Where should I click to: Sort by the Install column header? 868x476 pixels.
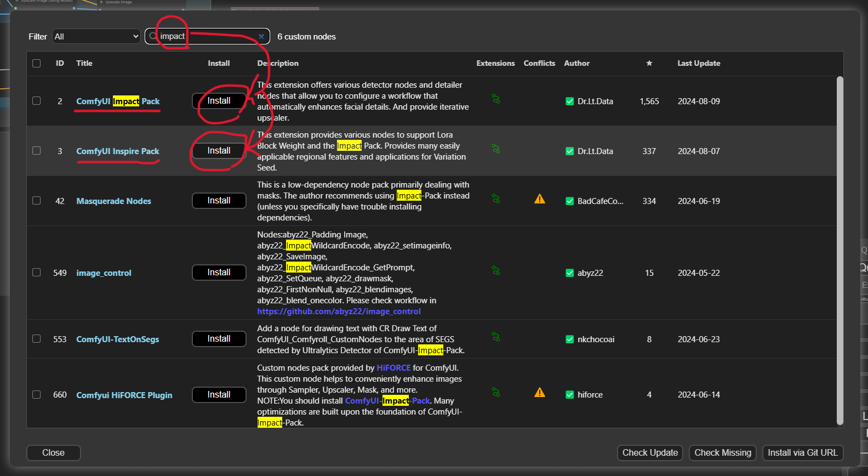pos(219,63)
